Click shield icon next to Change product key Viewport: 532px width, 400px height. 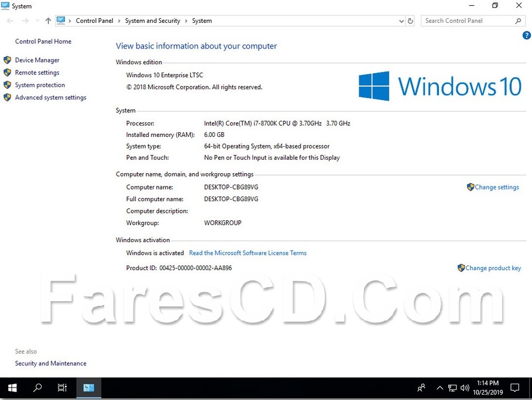point(461,268)
